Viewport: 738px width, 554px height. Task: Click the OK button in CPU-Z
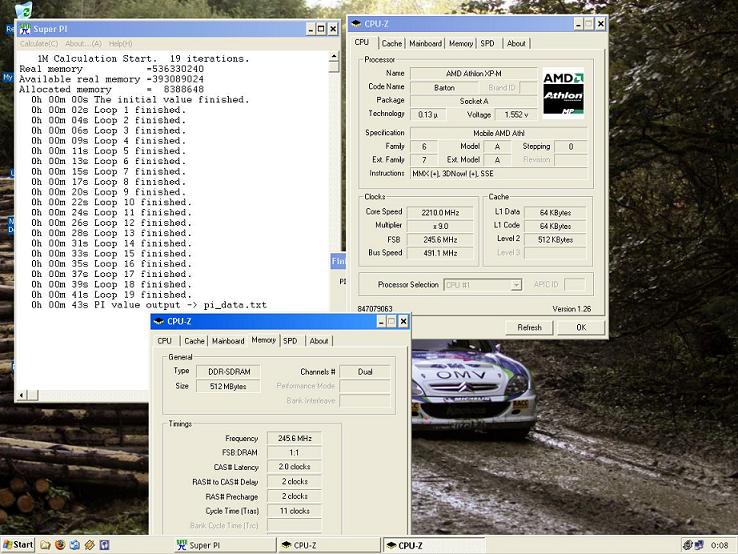tap(580, 327)
